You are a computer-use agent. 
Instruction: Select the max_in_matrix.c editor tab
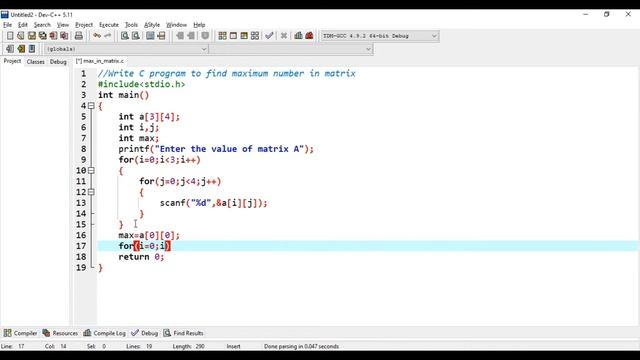[100, 61]
